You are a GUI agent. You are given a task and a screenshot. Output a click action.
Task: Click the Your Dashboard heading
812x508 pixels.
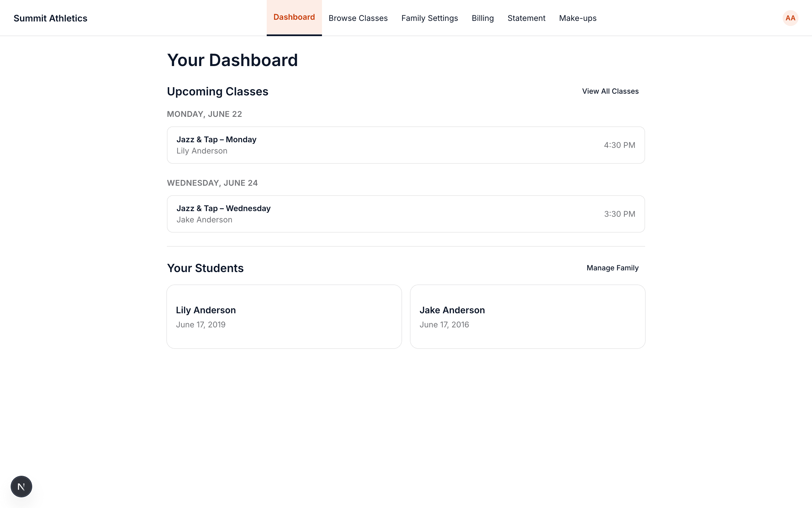coord(232,60)
